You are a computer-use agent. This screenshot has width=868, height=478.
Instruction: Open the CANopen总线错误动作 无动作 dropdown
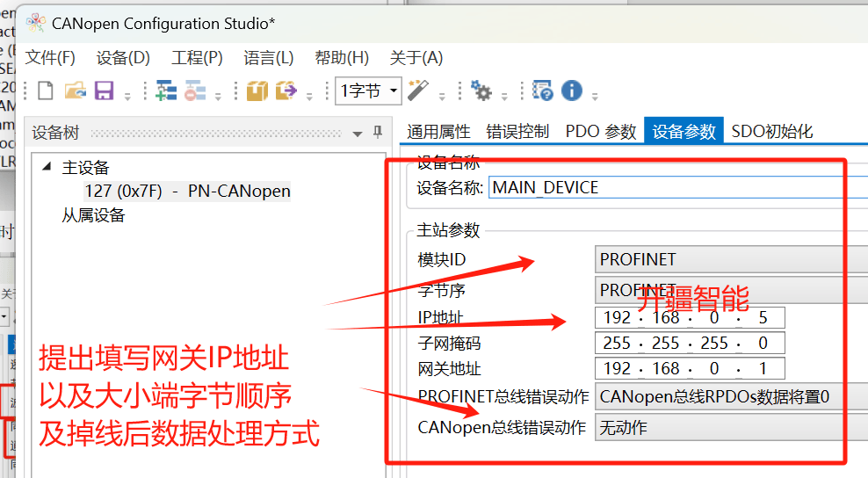[x=731, y=428]
